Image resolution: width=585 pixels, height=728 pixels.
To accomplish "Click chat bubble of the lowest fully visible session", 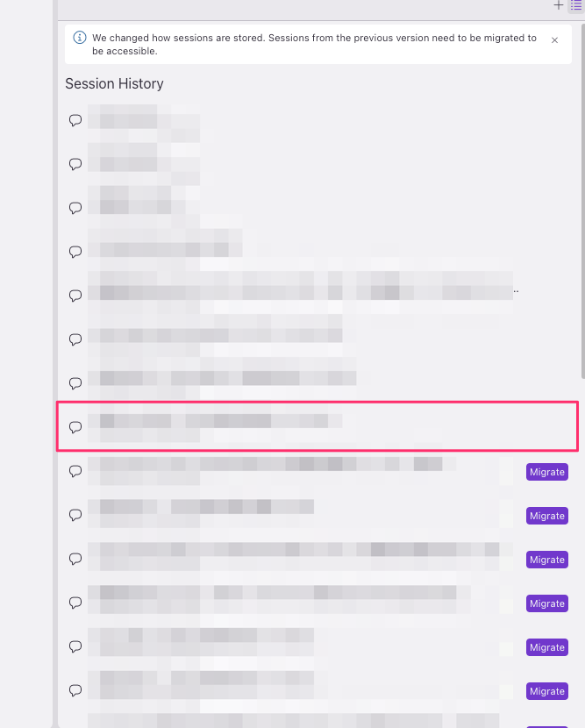I will pyautogui.click(x=75, y=690).
